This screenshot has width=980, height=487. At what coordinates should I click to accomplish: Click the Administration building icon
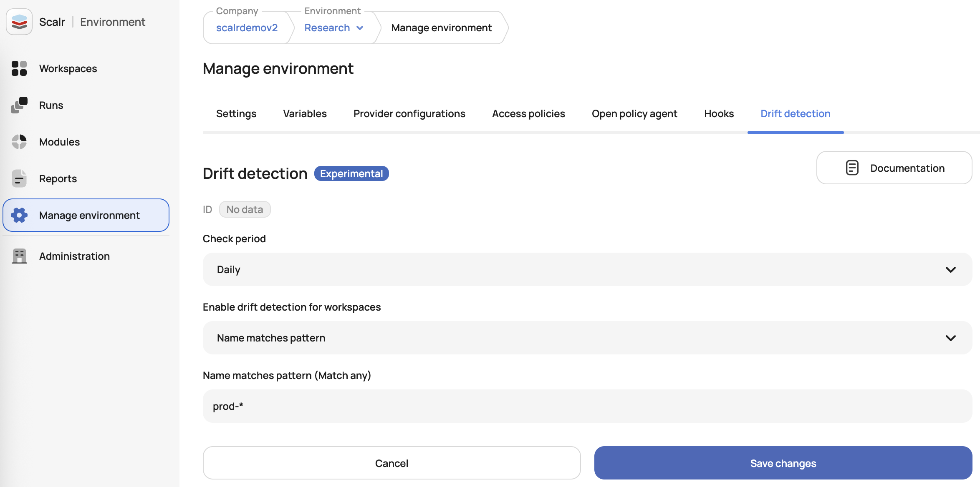click(19, 256)
